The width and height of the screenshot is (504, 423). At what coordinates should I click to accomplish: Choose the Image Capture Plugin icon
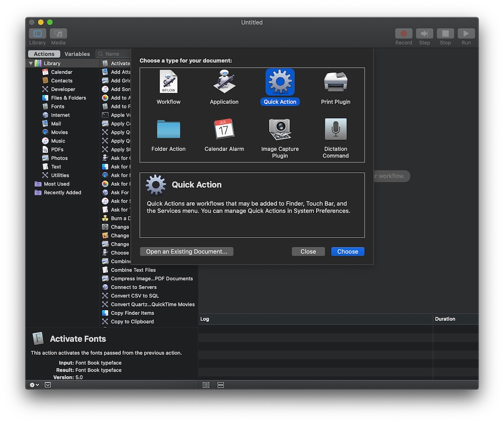coord(280,130)
